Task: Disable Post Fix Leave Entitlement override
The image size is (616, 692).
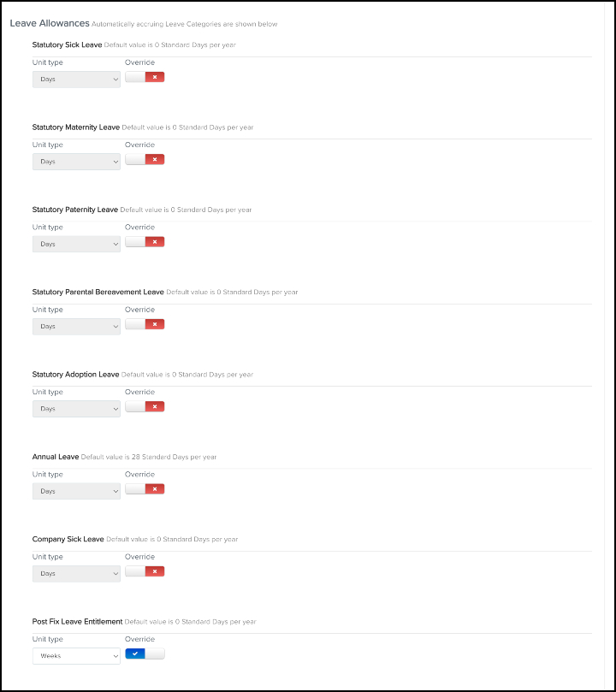Action: click(x=145, y=654)
